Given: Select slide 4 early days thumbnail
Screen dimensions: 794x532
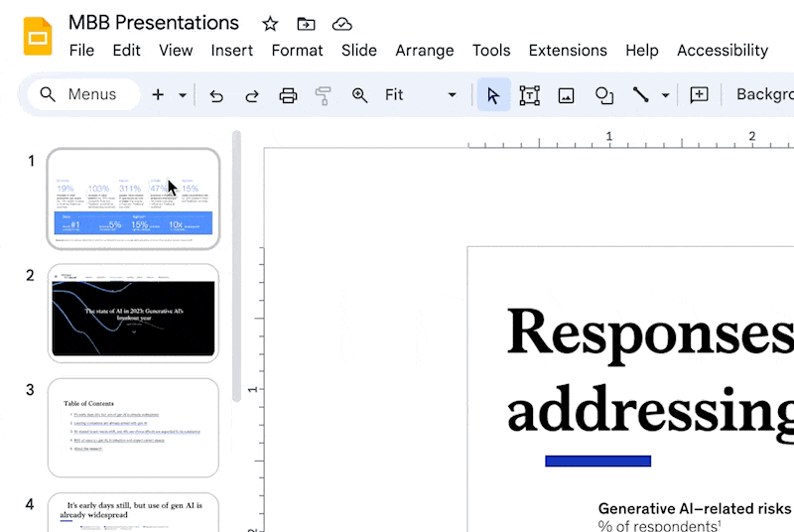Looking at the screenshot, I should pyautogui.click(x=133, y=512).
